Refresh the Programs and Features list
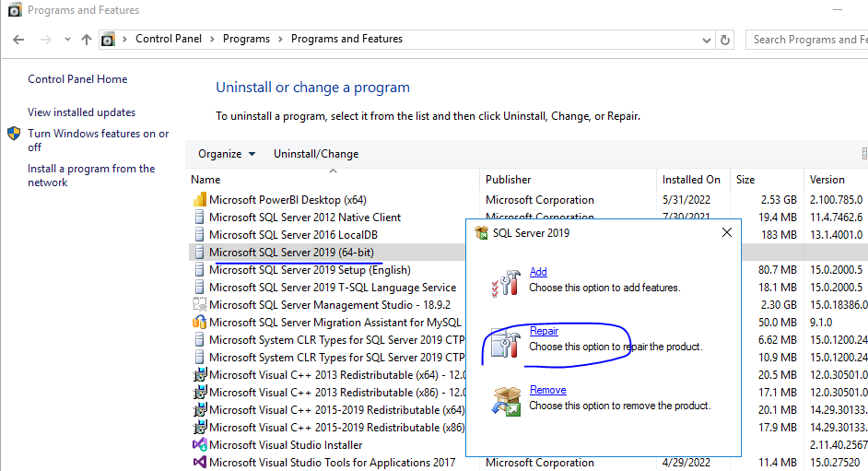The width and height of the screenshot is (868, 471). [x=724, y=40]
